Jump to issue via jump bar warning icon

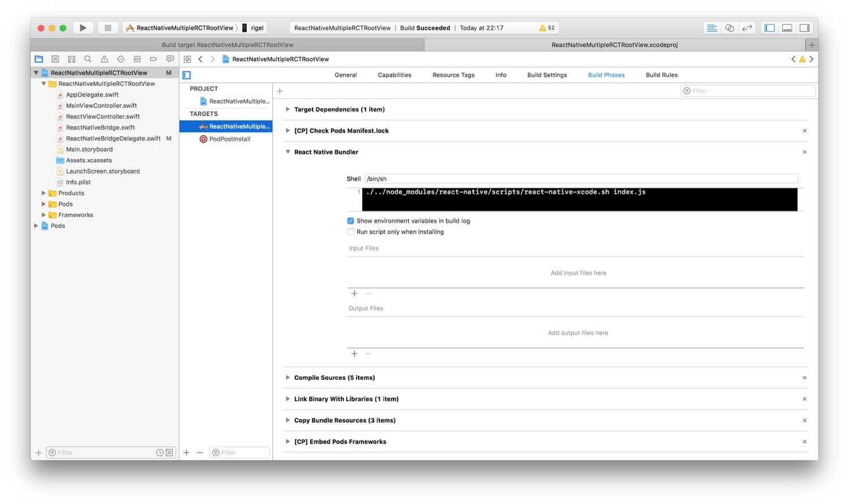802,59
